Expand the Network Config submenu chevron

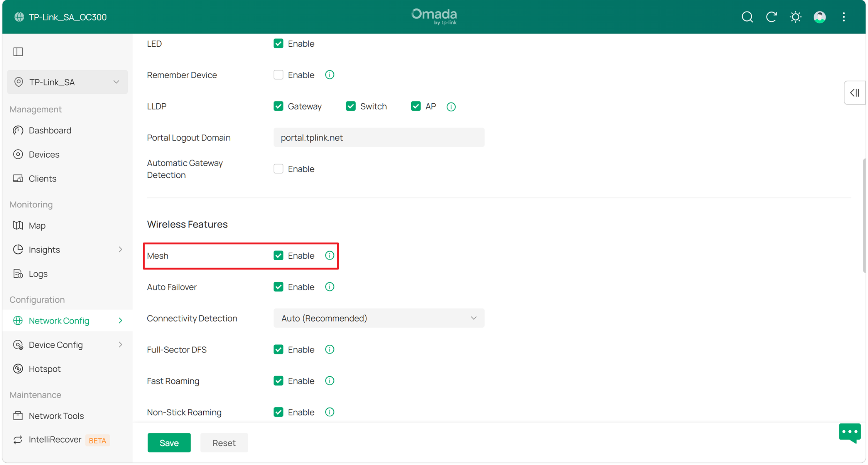120,321
